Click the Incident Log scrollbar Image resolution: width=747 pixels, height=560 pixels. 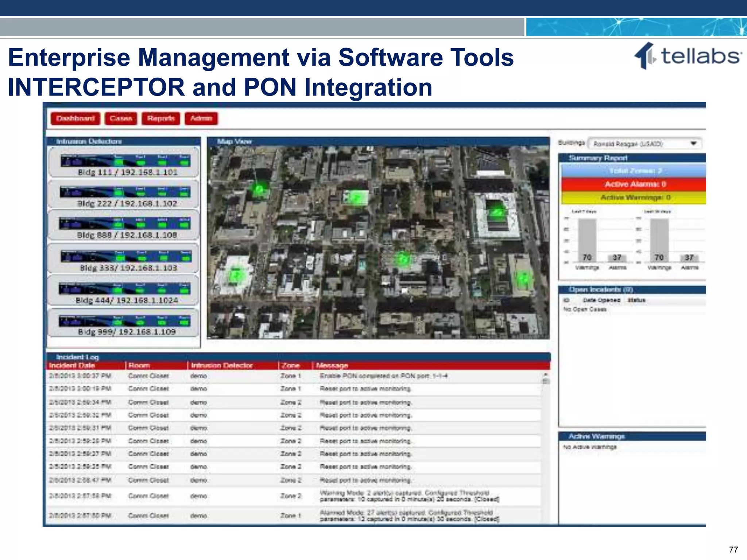click(x=546, y=448)
